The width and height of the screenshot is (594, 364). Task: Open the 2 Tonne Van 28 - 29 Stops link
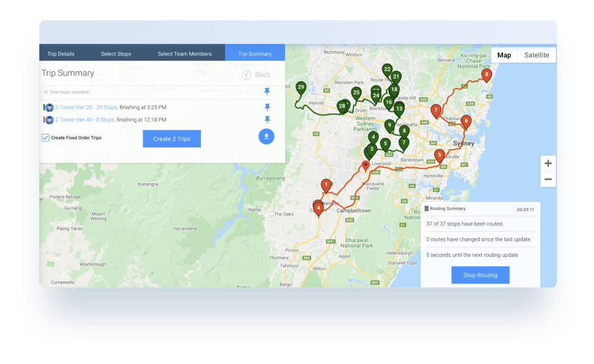(x=86, y=107)
